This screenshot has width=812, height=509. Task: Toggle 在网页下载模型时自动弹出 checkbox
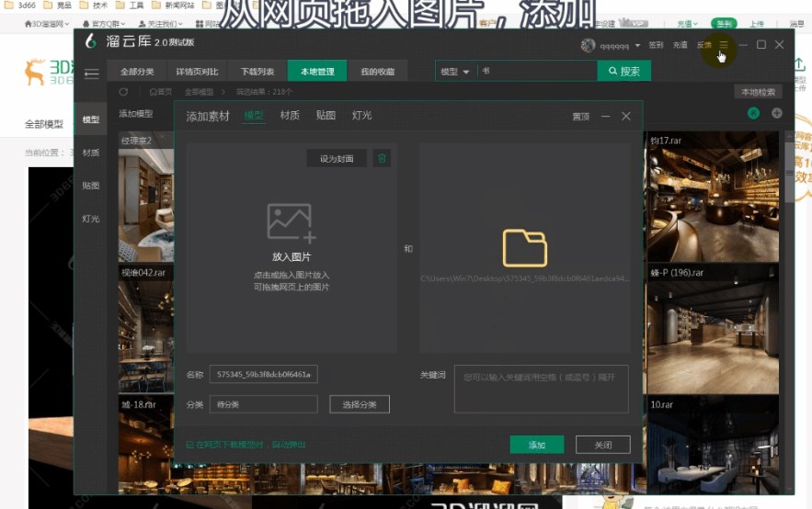(x=189, y=445)
